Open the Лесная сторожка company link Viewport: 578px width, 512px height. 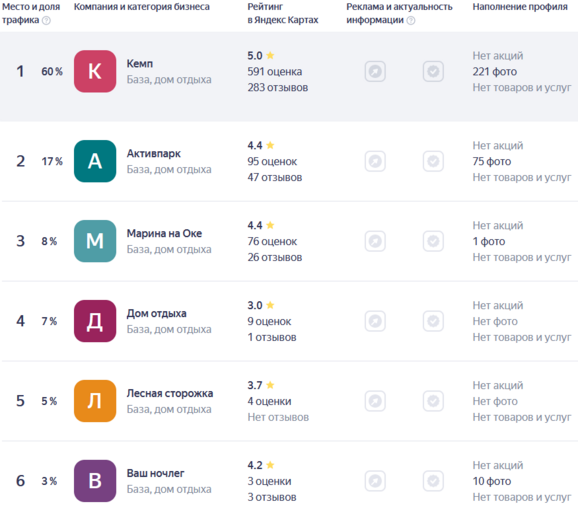(x=170, y=393)
